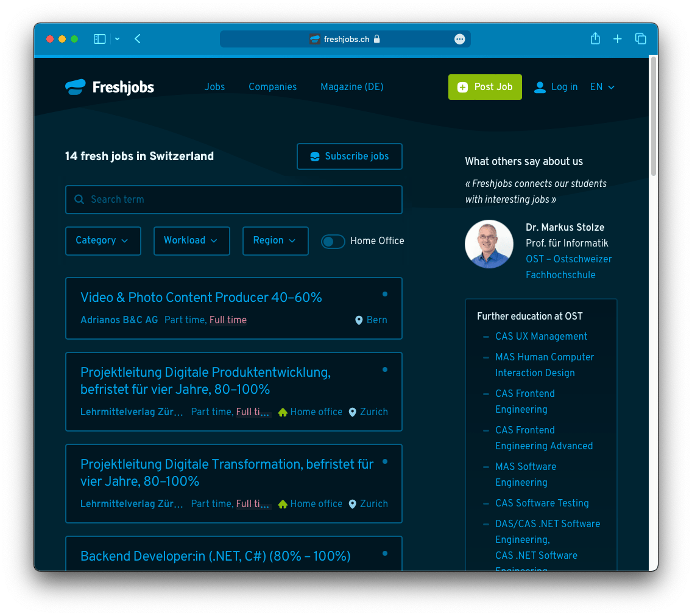Click the Safari share icon in the toolbar

tap(595, 38)
